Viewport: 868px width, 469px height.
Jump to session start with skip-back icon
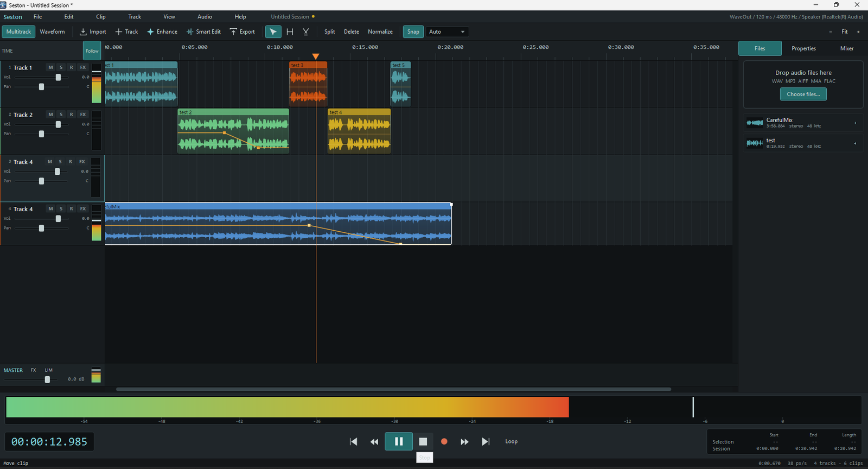(353, 441)
